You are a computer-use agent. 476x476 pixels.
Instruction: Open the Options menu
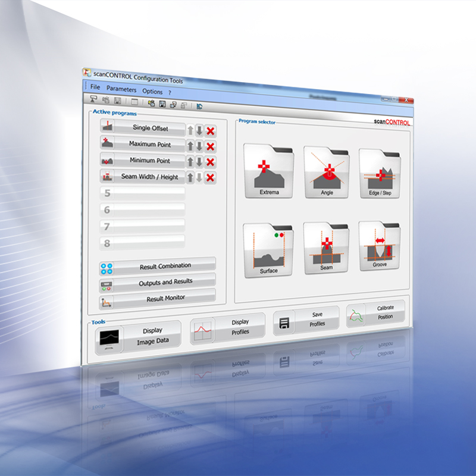(152, 92)
